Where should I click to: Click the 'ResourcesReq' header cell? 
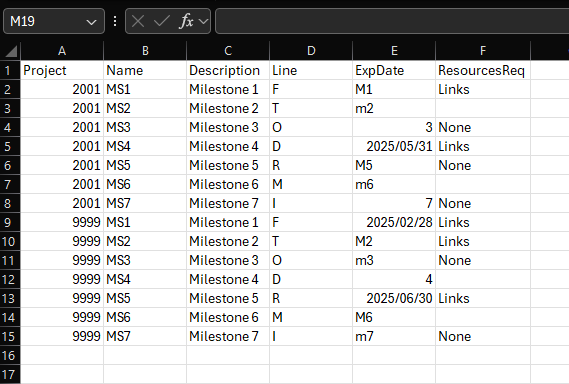click(x=483, y=70)
